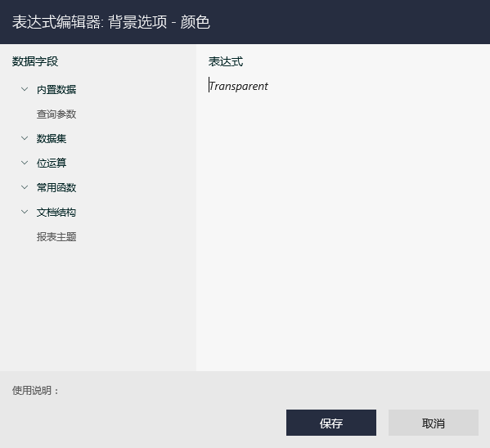The image size is (490, 448).
Task: Select the 位运算 tree label
Action: coord(52,163)
